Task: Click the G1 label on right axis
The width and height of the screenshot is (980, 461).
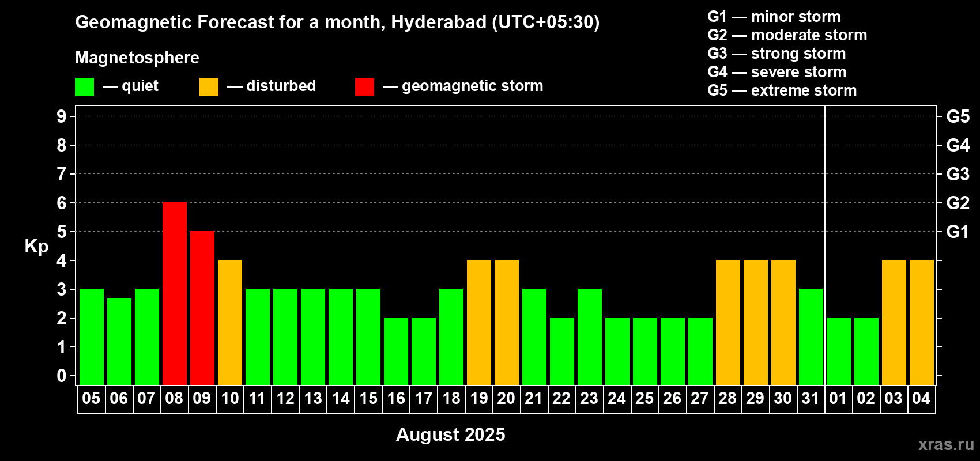Action: tap(958, 232)
